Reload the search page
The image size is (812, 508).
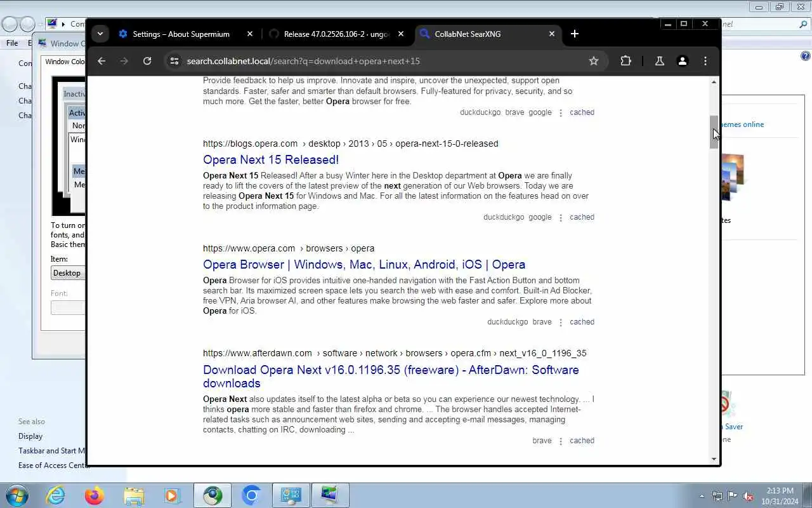point(147,61)
